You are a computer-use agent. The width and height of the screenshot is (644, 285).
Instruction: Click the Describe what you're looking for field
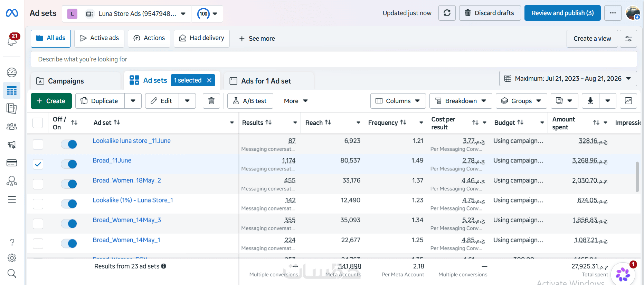(334, 59)
